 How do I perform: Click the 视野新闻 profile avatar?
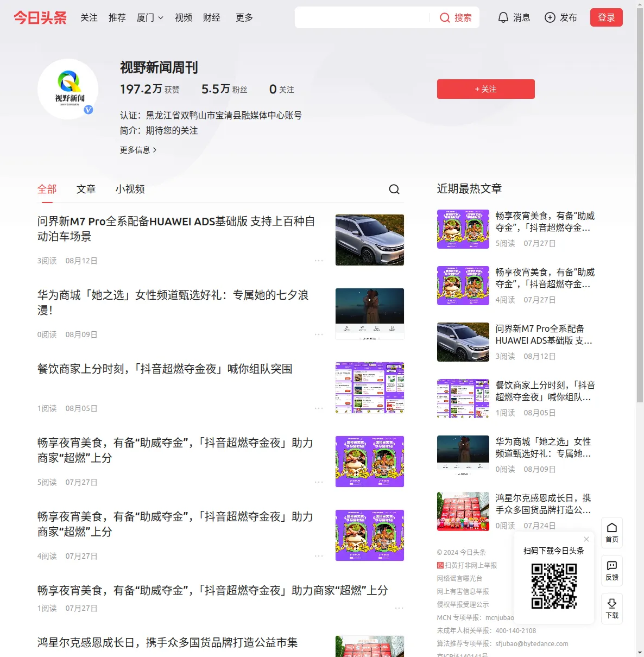[68, 89]
